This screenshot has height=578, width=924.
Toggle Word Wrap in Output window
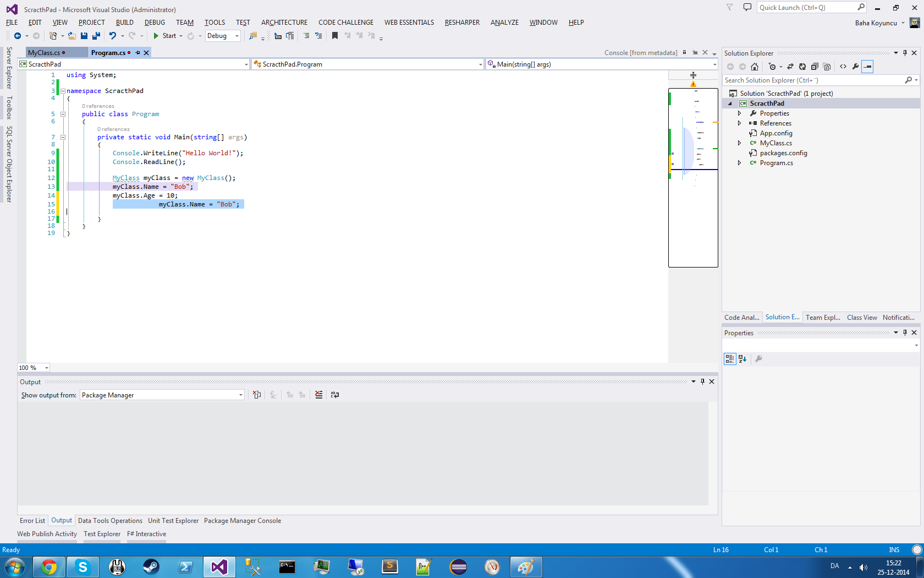click(335, 395)
